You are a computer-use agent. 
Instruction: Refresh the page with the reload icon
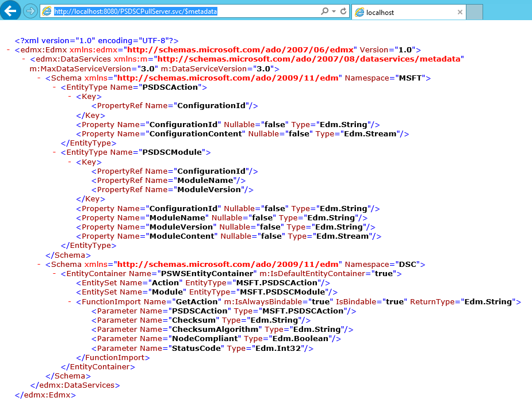coord(343,11)
